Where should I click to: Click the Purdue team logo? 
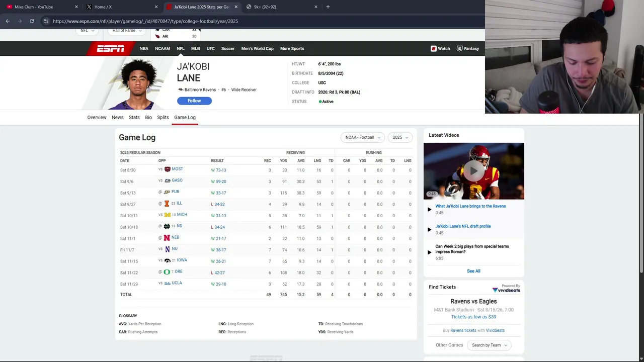[x=167, y=192]
